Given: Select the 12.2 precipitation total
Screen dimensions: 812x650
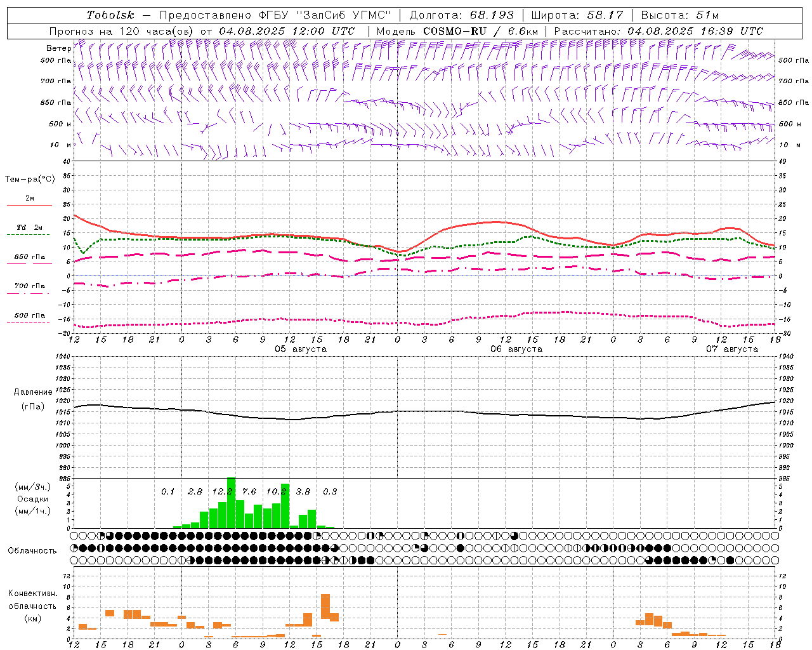Looking at the screenshot, I should (222, 492).
